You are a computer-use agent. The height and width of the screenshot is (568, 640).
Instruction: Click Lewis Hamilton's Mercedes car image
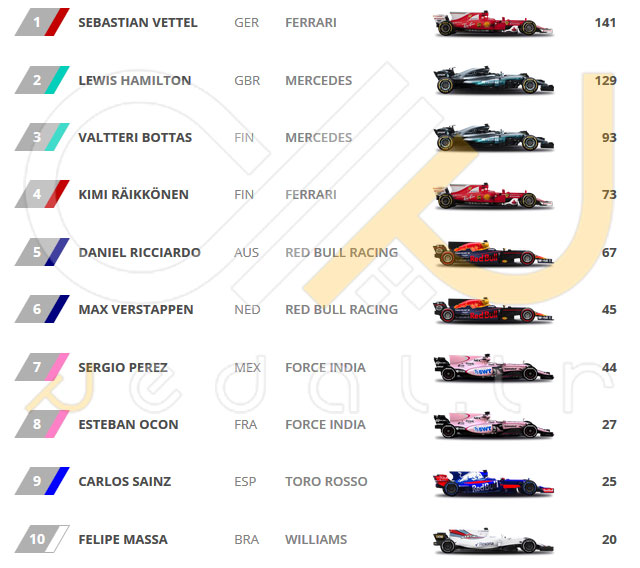pyautogui.click(x=493, y=80)
